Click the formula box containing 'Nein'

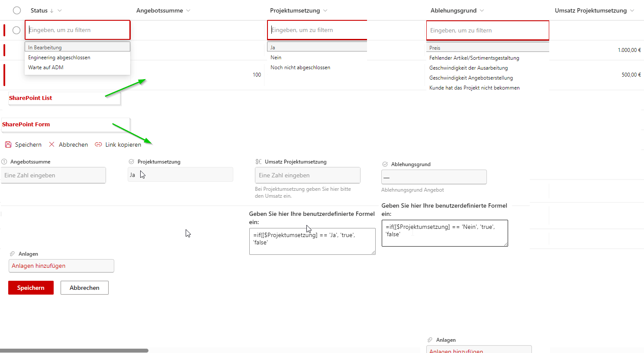coord(445,233)
